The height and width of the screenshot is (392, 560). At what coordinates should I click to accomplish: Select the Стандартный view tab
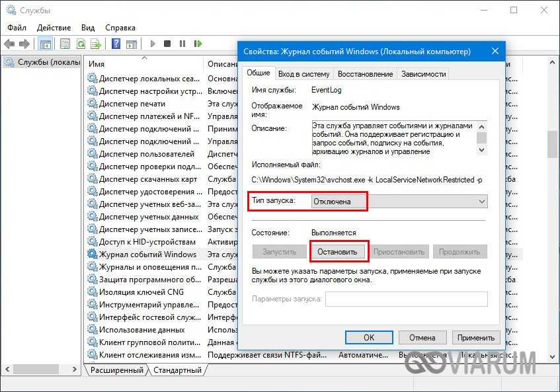[177, 370]
